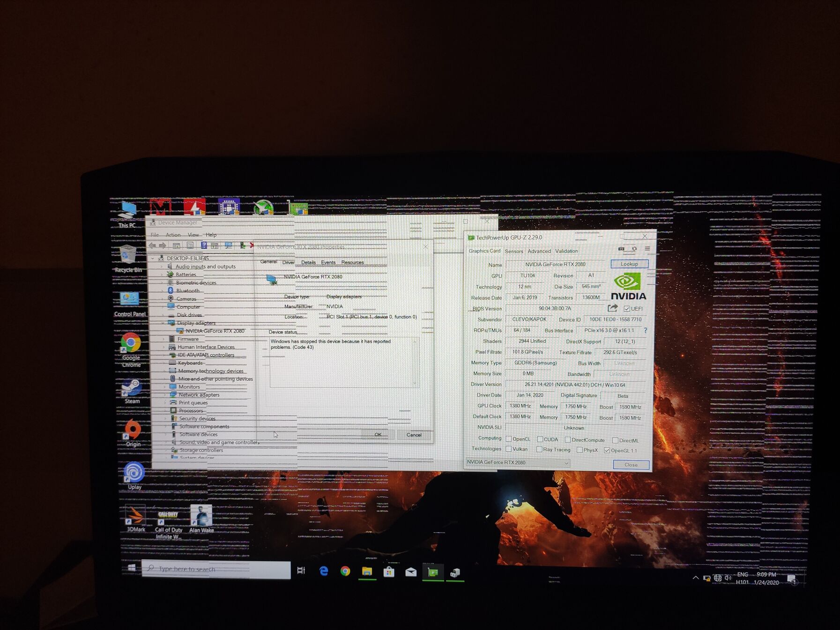Screen dimensions: 840x630
Task: Collapse the DESKTOP-E3L3E45 root node
Action: [153, 258]
